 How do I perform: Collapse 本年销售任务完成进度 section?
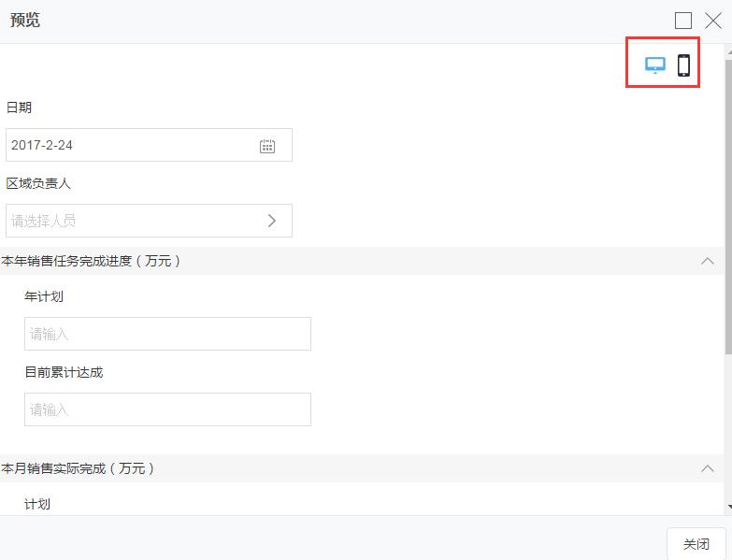pos(708,261)
